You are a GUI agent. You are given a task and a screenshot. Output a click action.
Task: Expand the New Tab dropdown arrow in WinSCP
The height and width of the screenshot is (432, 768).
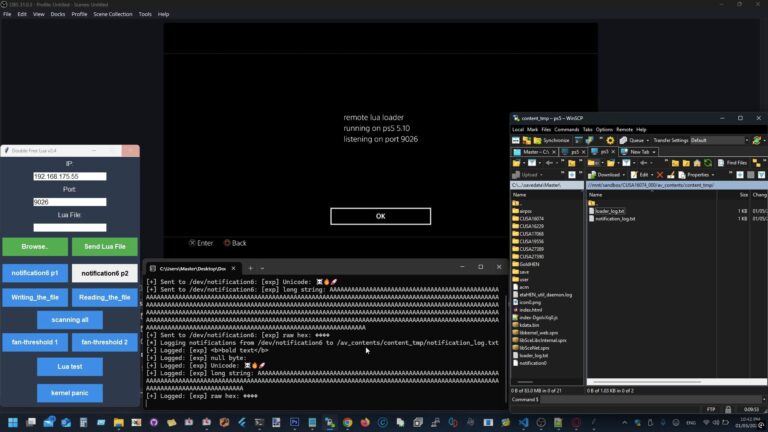654,152
